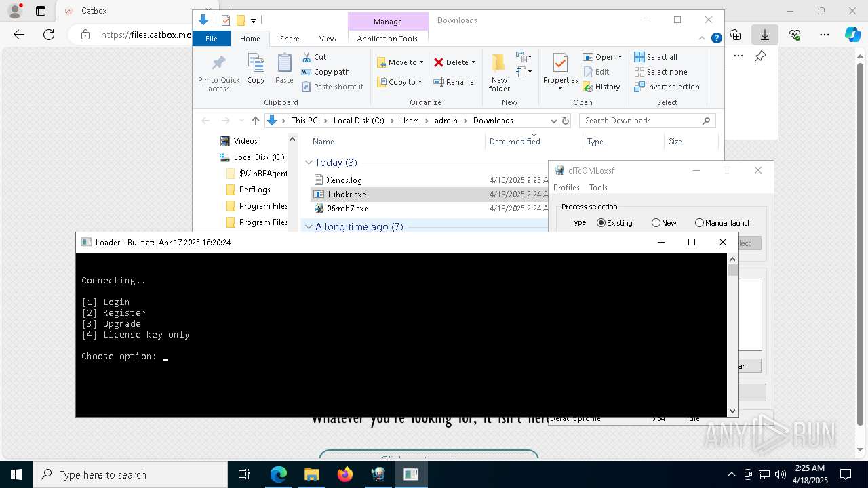Viewport: 868px width, 488px height.
Task: Open File Explorer taskbar icon
Action: tap(311, 474)
